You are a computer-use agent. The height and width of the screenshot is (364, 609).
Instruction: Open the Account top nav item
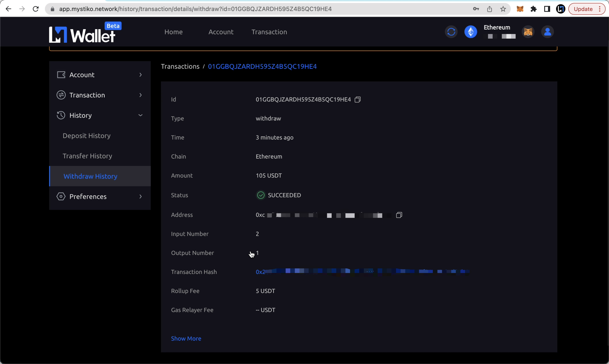221,32
